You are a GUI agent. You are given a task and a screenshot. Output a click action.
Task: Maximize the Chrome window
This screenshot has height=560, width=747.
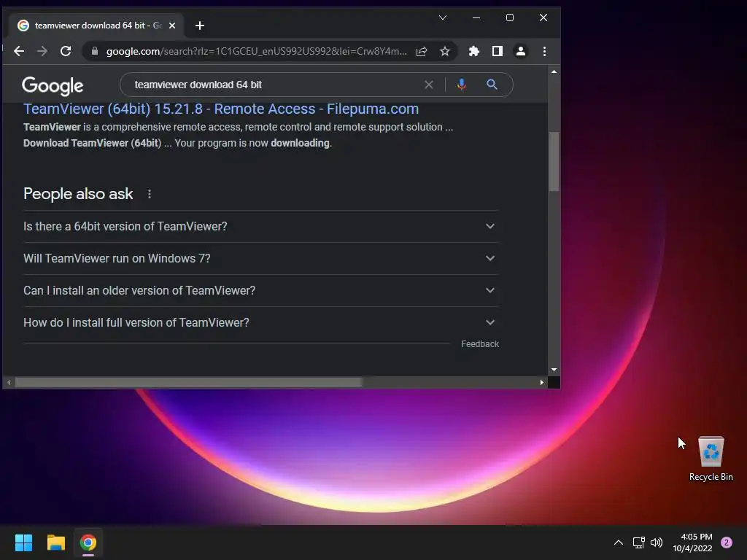click(510, 17)
